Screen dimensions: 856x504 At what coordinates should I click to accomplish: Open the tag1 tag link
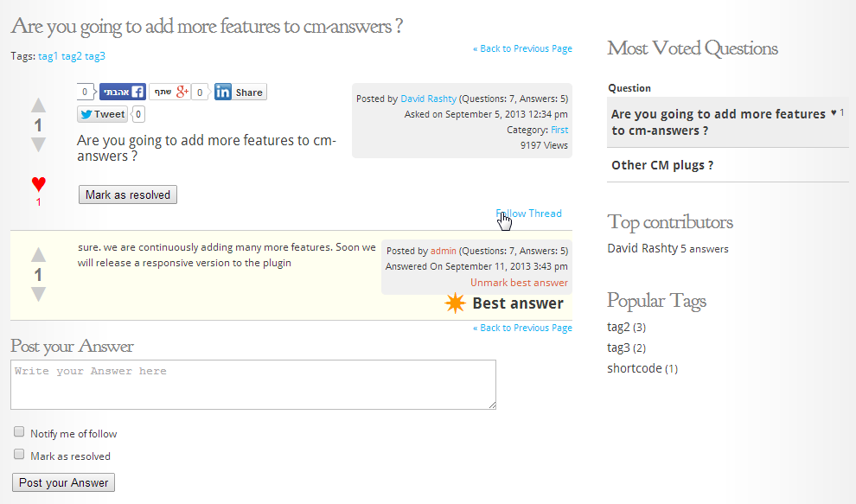pyautogui.click(x=48, y=56)
